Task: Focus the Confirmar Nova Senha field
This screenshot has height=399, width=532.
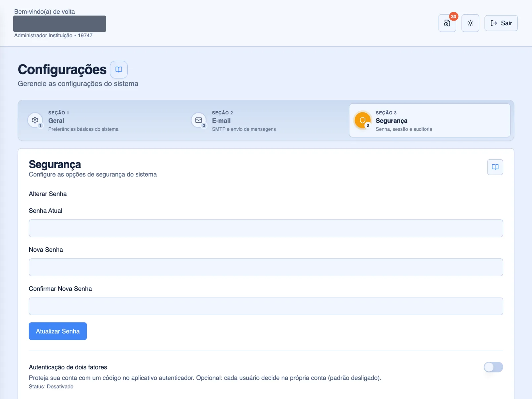Action: click(x=266, y=306)
